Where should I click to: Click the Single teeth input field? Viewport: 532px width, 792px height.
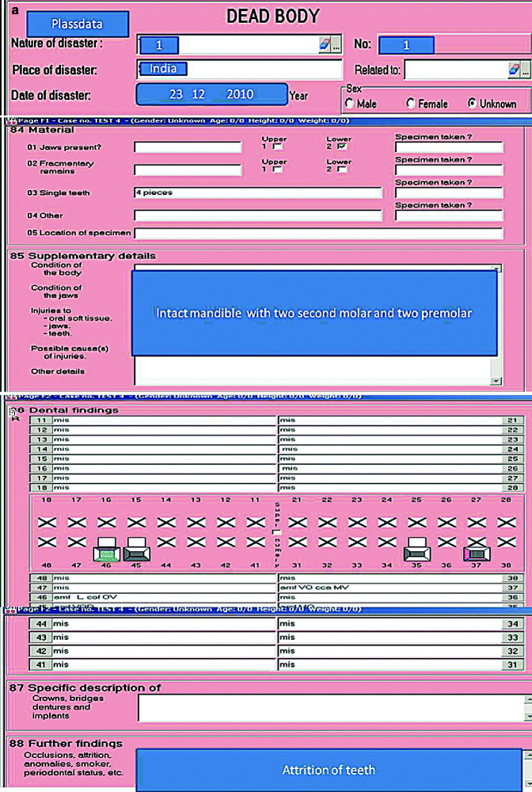tap(257, 192)
